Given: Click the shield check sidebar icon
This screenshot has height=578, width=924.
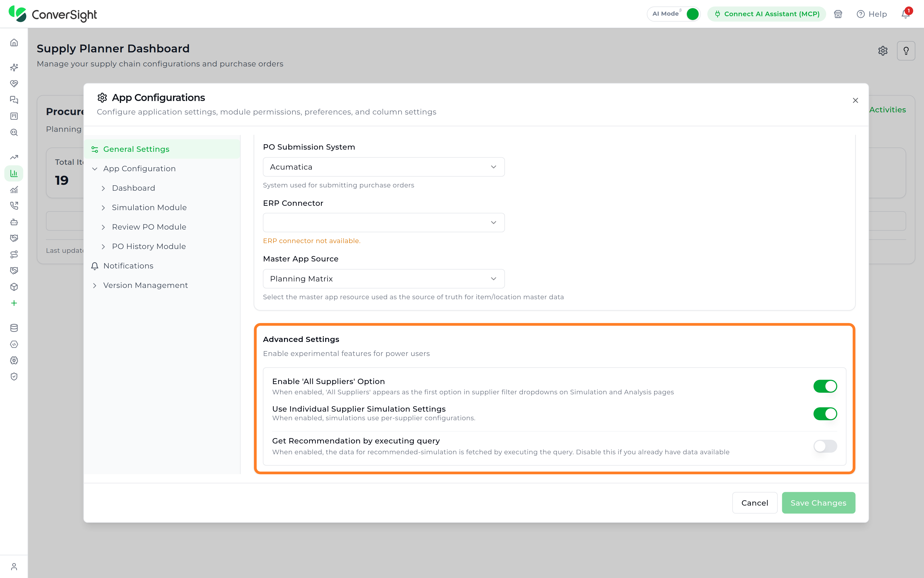Looking at the screenshot, I should click(14, 377).
